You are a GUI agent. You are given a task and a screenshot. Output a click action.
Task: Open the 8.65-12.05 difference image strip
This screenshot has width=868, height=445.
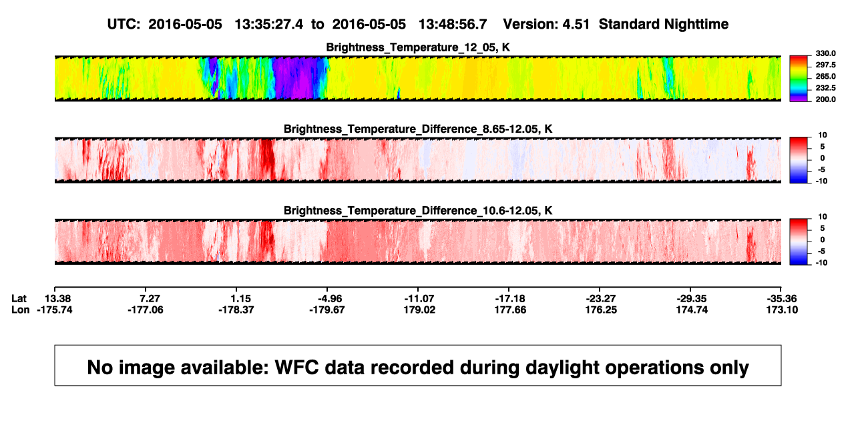pos(418,160)
